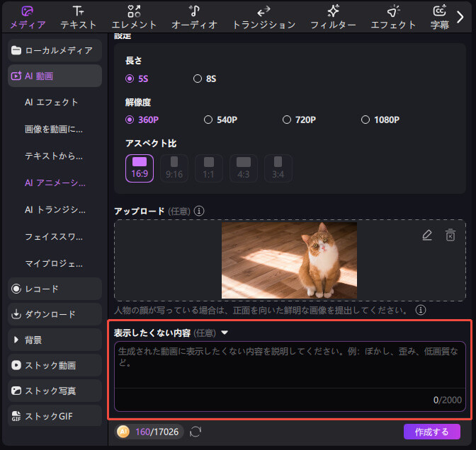Click the 作成する button
Screen dimensions: 476x450
[x=431, y=431]
